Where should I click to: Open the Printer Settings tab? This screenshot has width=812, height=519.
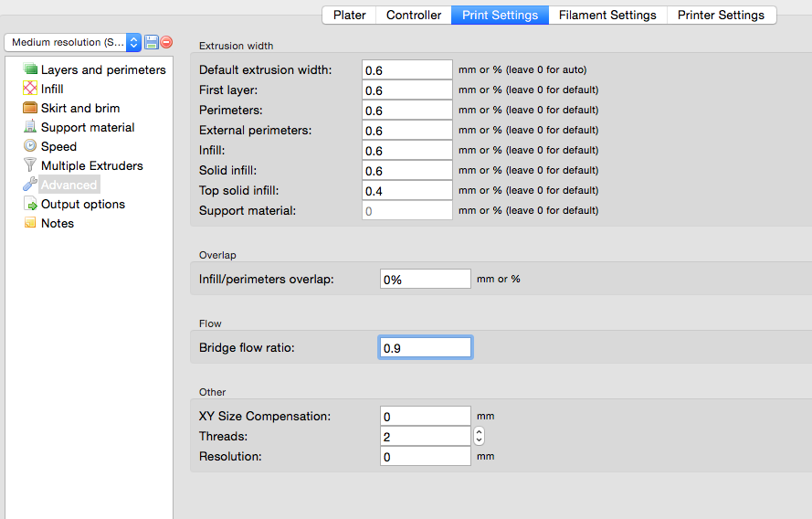tap(721, 15)
